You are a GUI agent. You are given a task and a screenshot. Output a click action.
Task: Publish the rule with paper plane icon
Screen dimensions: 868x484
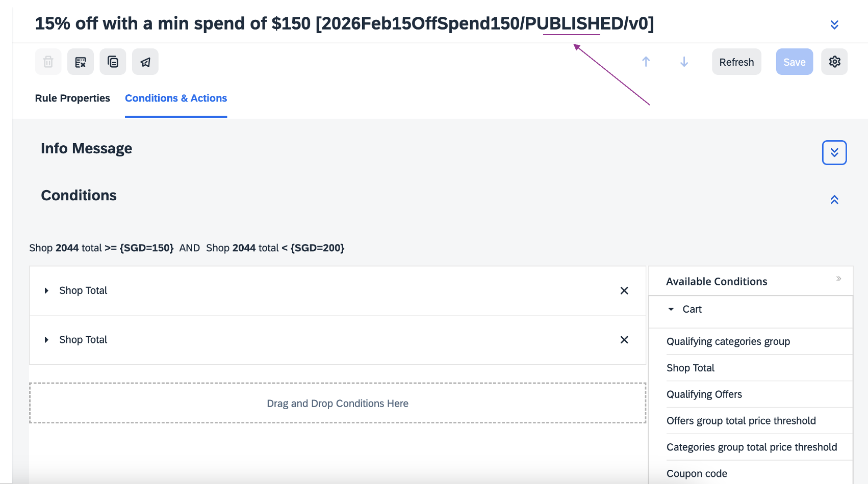pyautogui.click(x=145, y=62)
